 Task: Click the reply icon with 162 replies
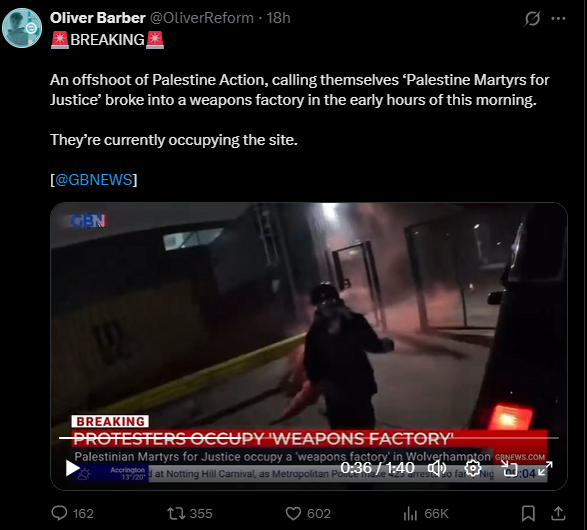pyautogui.click(x=72, y=513)
